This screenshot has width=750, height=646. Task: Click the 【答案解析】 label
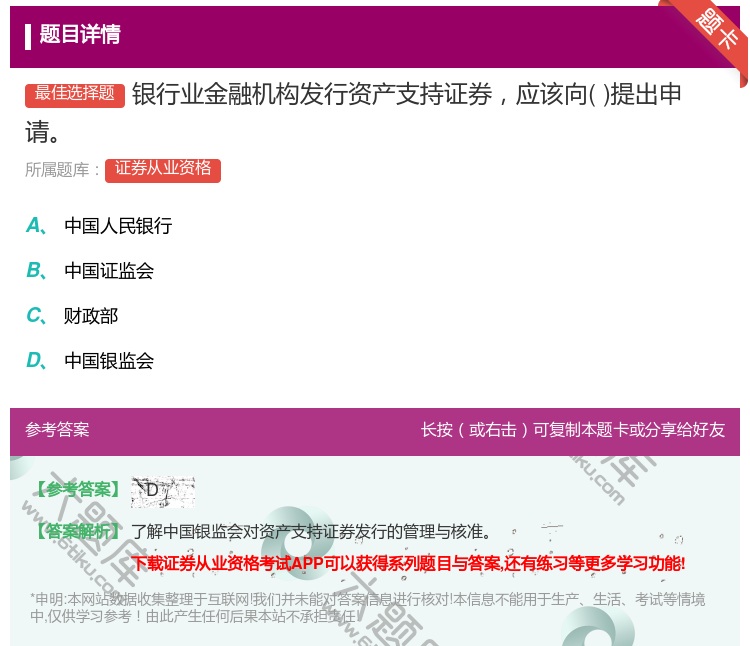tap(78, 531)
